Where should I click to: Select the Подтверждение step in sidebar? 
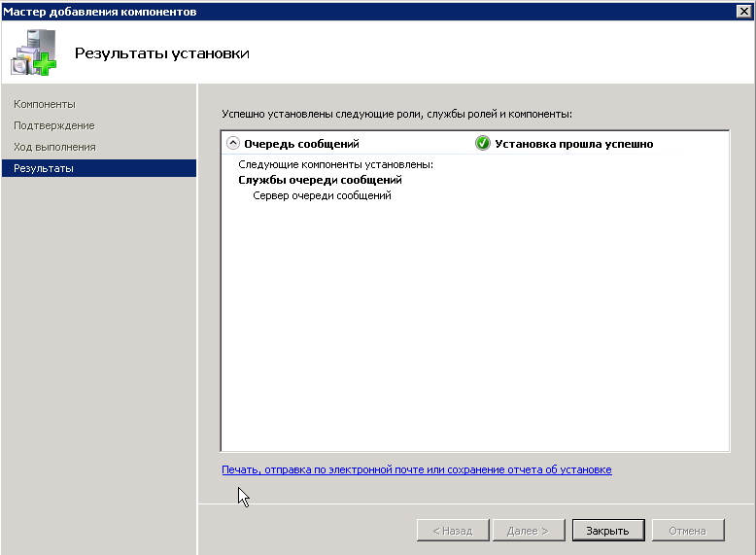54,125
